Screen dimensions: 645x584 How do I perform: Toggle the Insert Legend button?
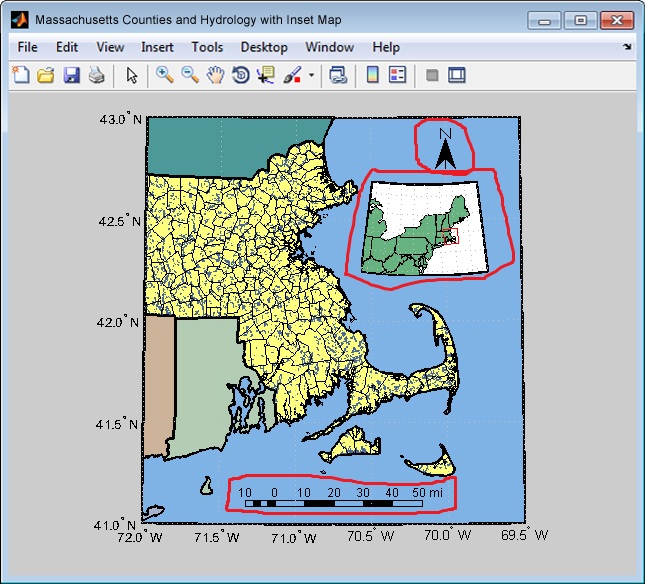click(397, 75)
